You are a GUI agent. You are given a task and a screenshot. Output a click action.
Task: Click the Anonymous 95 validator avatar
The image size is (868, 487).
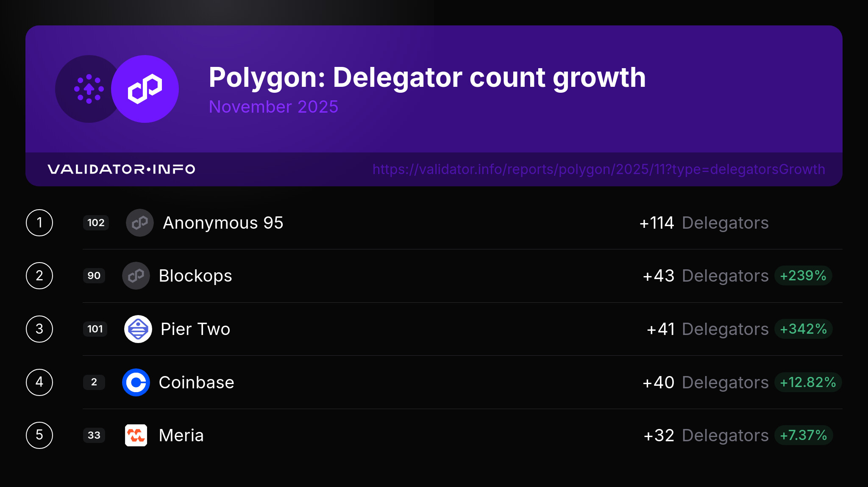[139, 223]
